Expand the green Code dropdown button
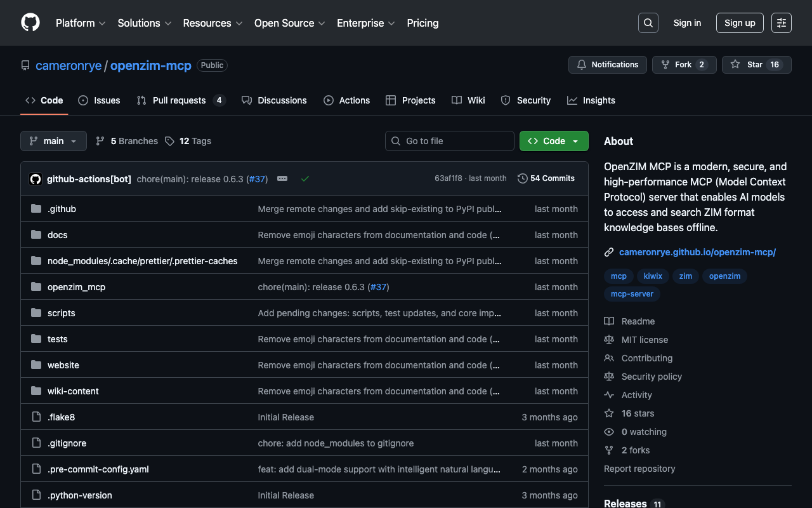Viewport: 812px width, 508px height. (554, 141)
